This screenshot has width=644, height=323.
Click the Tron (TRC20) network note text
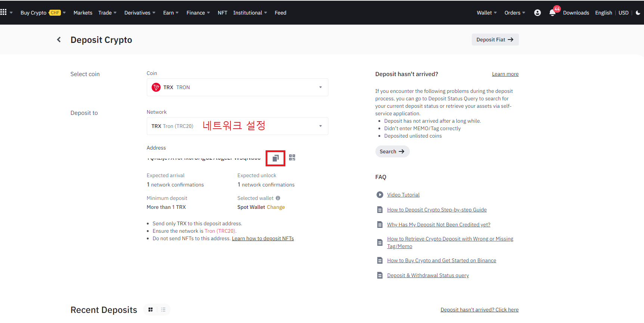(x=220, y=231)
